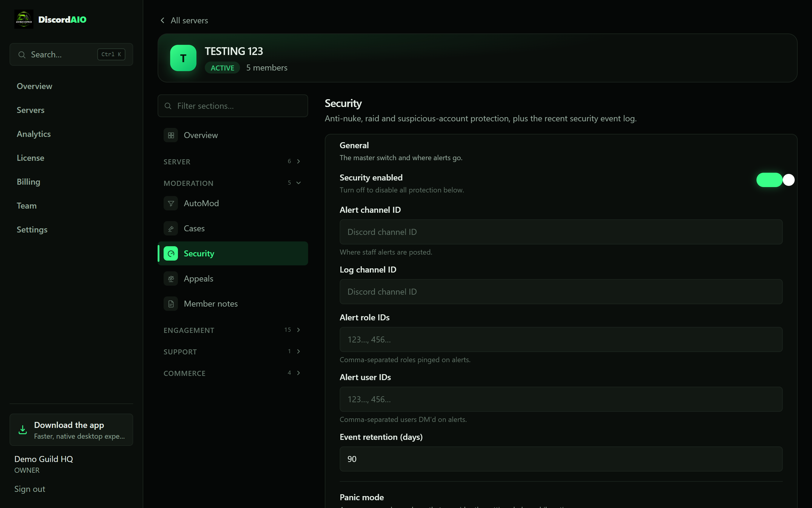This screenshot has height=508, width=812.
Task: Open the Billing page
Action: pos(29,182)
